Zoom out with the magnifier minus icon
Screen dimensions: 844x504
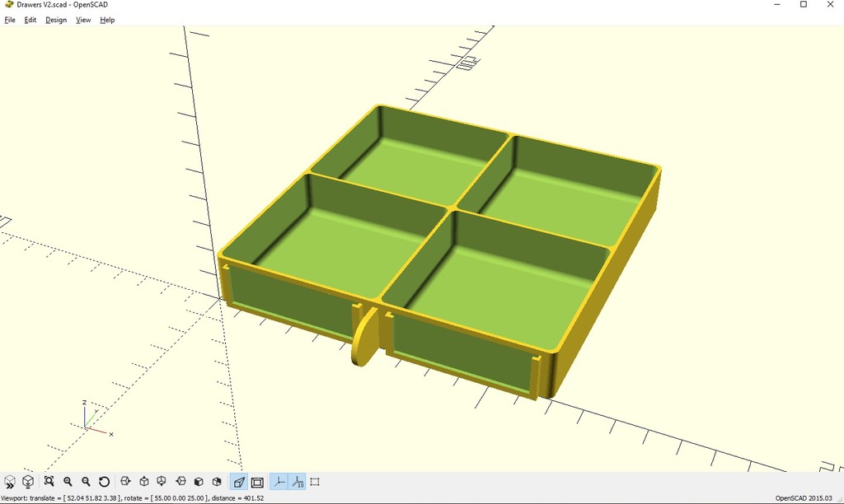click(86, 482)
